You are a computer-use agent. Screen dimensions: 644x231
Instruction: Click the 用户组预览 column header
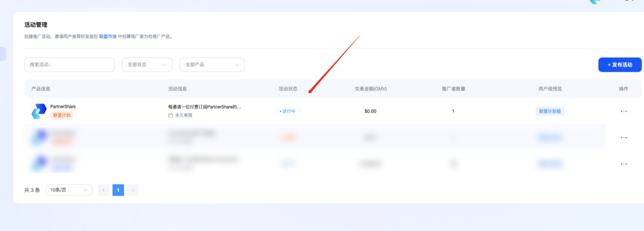point(550,89)
